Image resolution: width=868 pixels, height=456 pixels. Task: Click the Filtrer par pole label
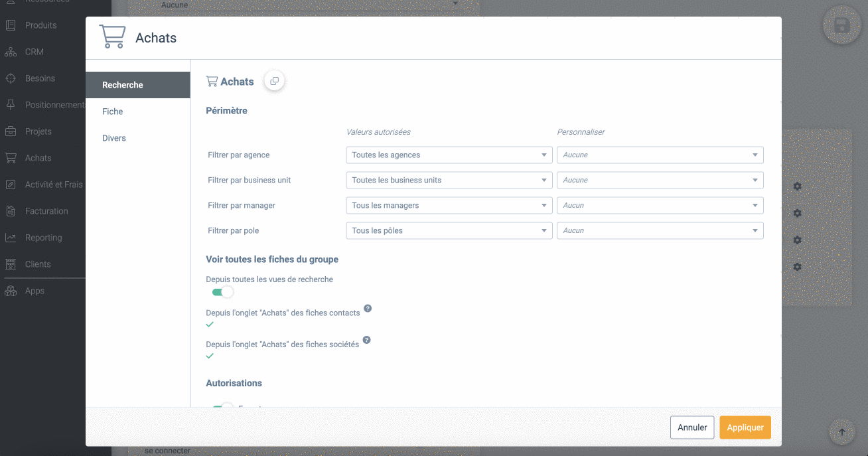(234, 230)
